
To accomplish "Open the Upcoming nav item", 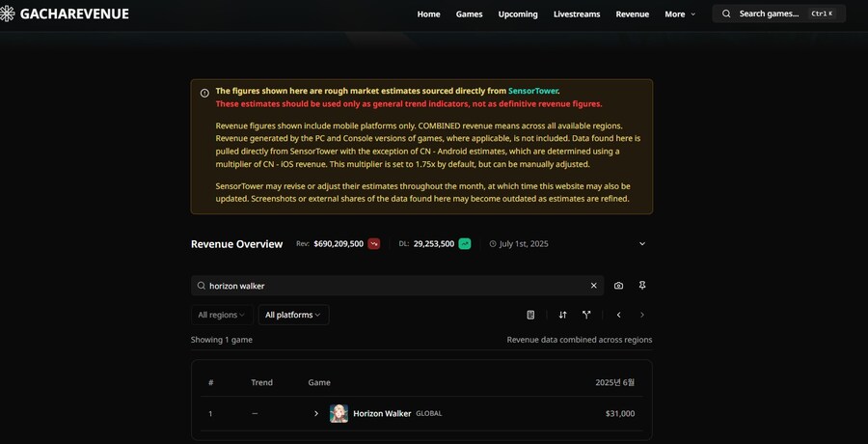I will (518, 14).
